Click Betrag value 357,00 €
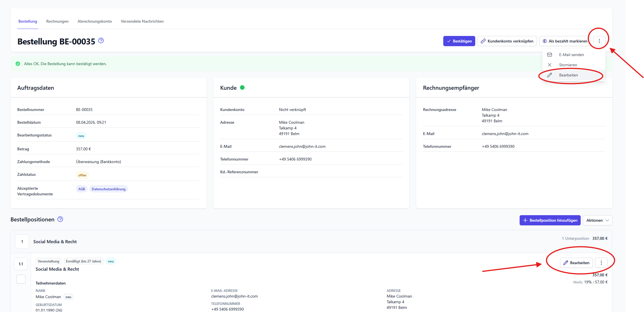Screen dimensions: 644x312 tap(83, 149)
